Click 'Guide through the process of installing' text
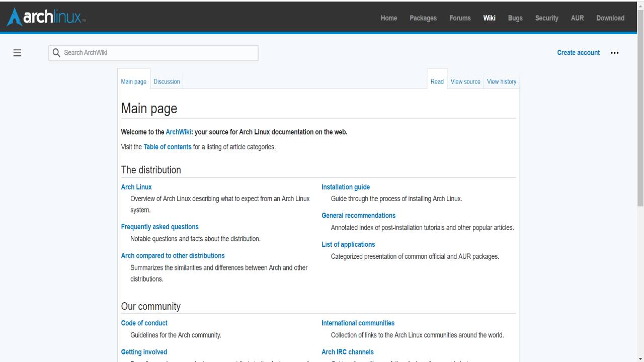This screenshot has width=644, height=362. pyautogui.click(x=396, y=199)
